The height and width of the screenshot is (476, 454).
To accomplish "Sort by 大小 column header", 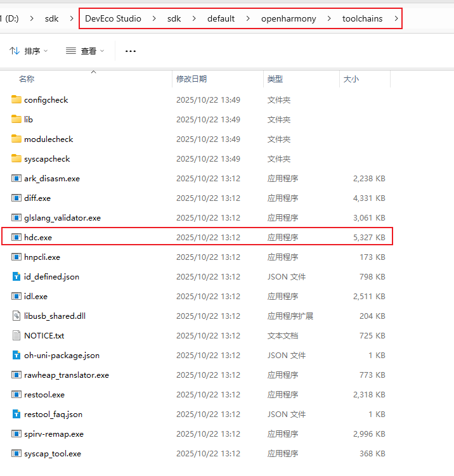I will click(x=351, y=79).
